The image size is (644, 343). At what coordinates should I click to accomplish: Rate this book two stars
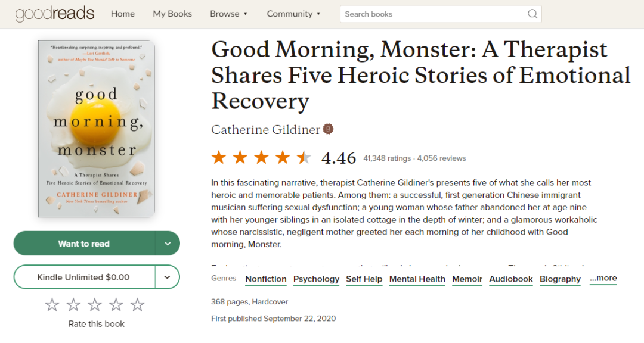click(x=73, y=305)
